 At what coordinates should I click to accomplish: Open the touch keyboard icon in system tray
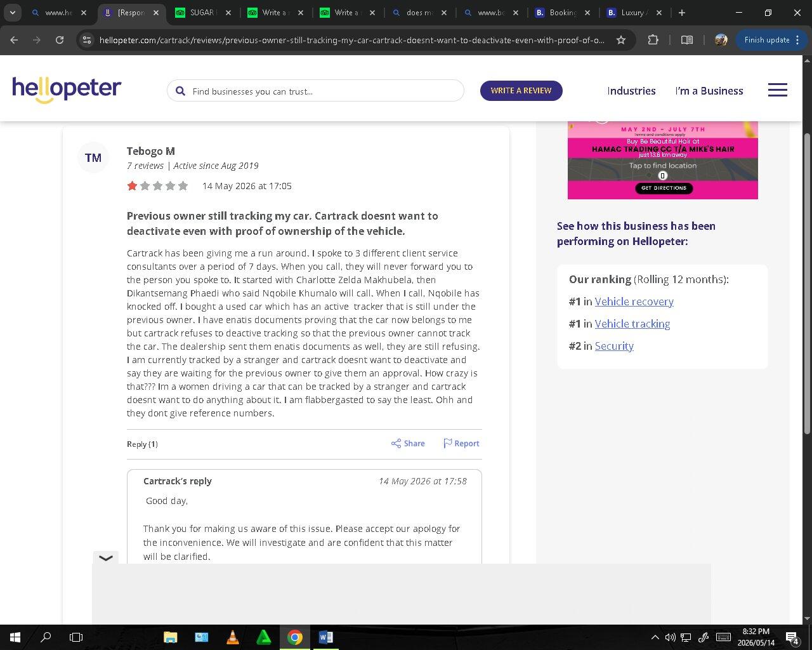[x=723, y=637]
